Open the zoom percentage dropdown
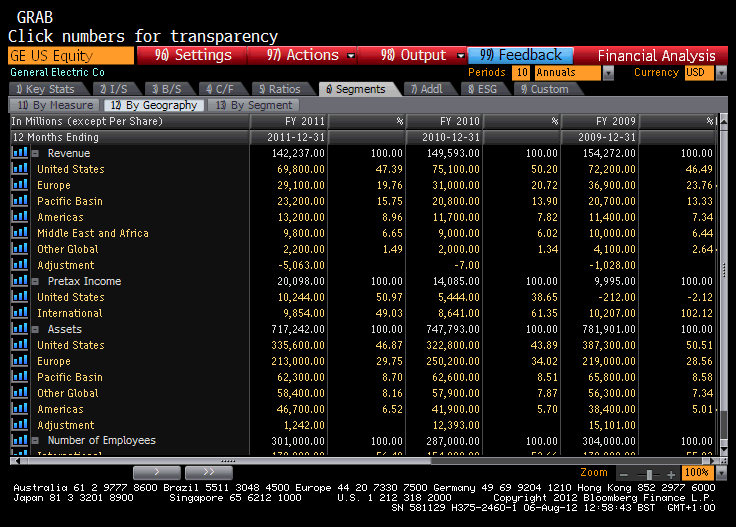The image size is (736, 527). tap(721, 473)
